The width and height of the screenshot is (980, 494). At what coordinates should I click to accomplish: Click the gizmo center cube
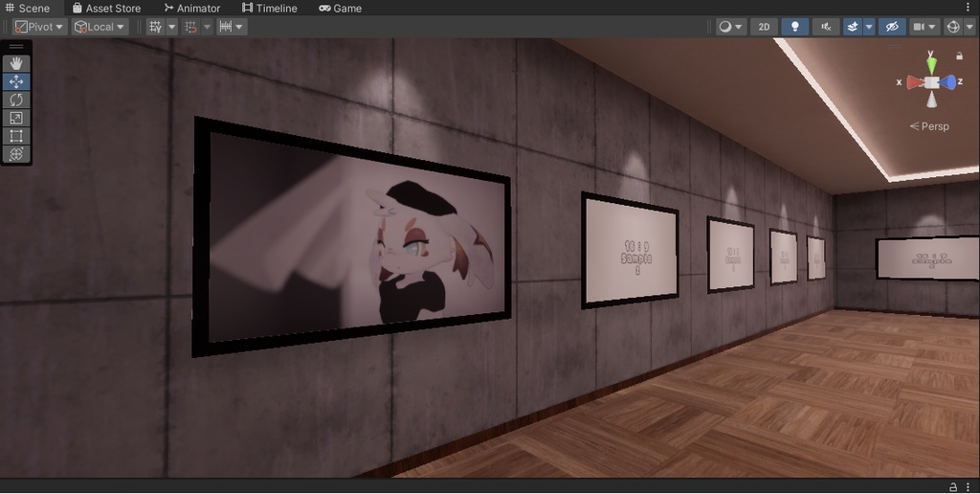pos(932,82)
